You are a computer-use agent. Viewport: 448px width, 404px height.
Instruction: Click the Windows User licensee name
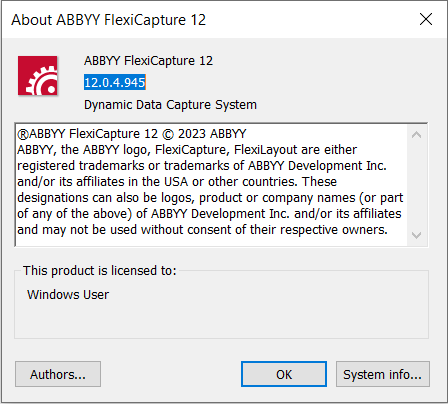[68, 295]
